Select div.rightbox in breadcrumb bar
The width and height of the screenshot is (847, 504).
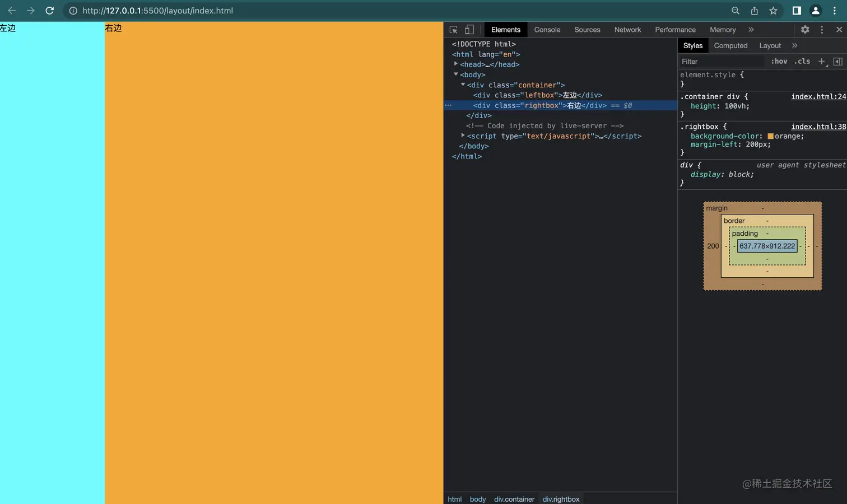[561, 499]
